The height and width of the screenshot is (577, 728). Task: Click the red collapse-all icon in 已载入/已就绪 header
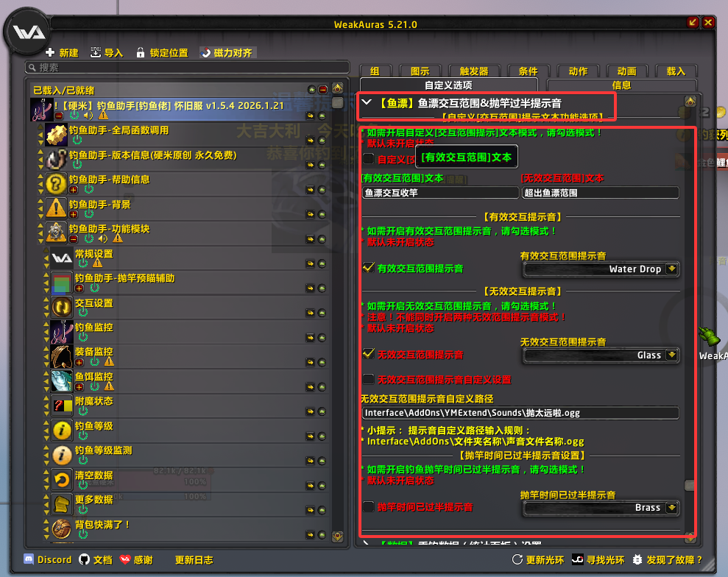(x=323, y=90)
